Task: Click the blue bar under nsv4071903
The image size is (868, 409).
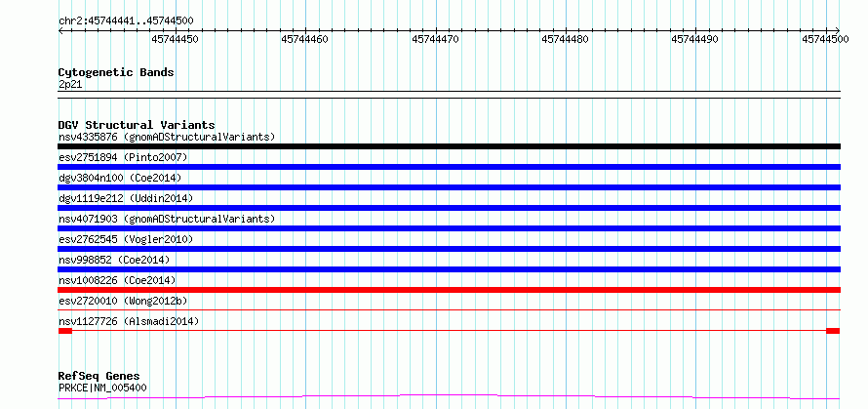Action: (x=449, y=228)
